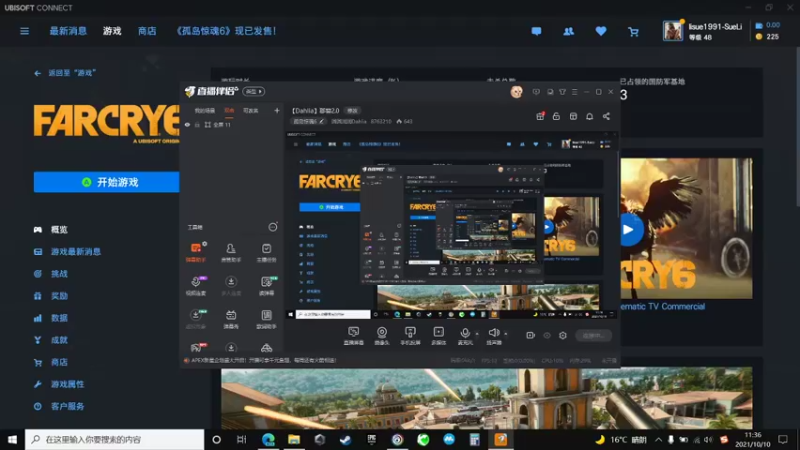Open the Ubisoft Connect hamburger menu
Screen dimensions: 800x450
pyautogui.click(x=24, y=31)
